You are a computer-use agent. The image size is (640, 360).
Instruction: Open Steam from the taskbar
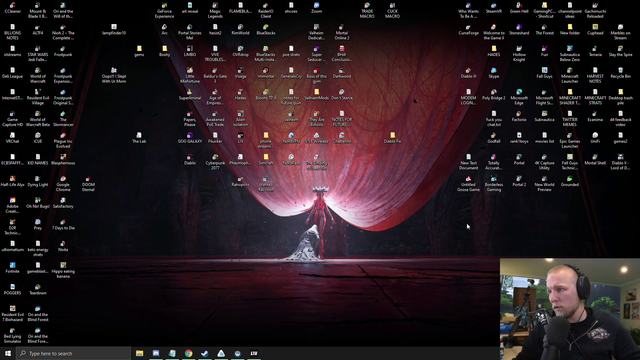(x=205, y=353)
